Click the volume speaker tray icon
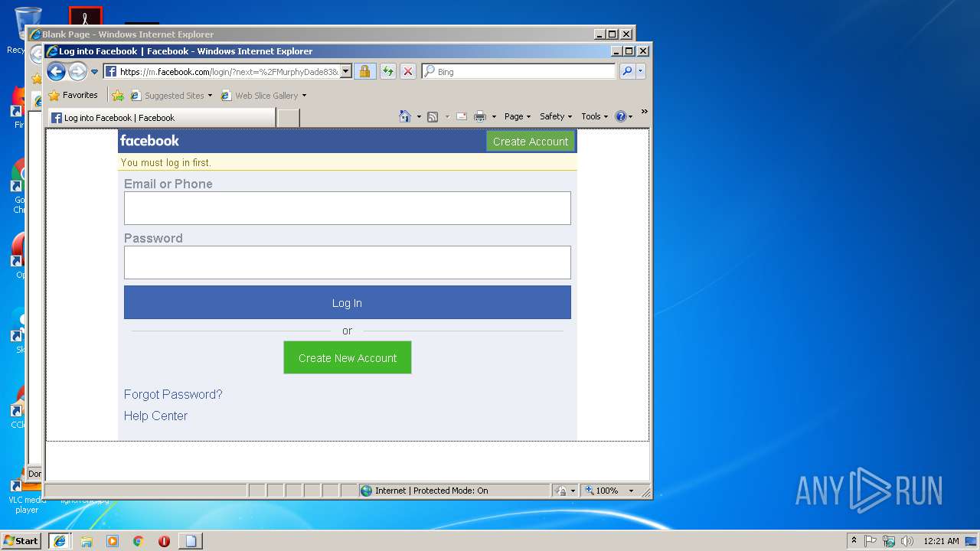 [907, 541]
